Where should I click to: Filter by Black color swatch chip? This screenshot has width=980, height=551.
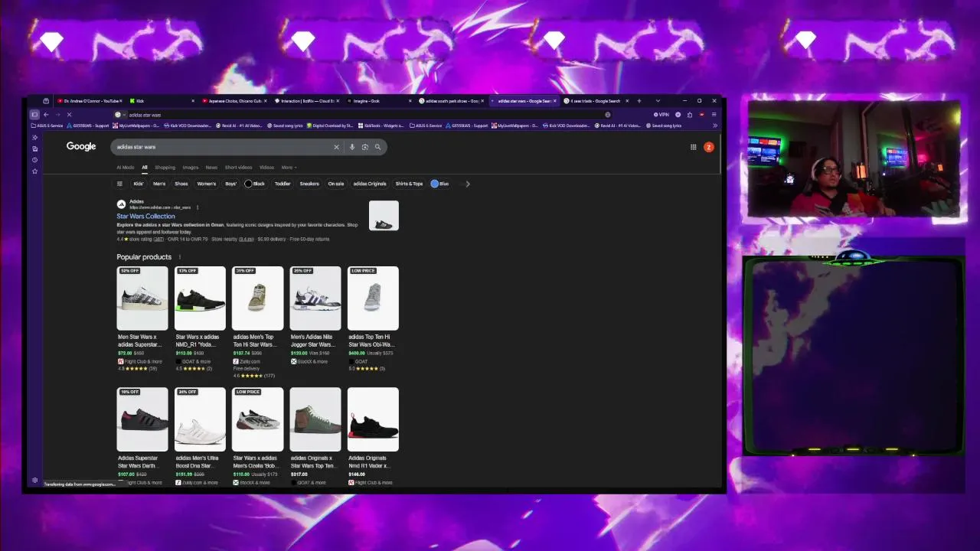tap(255, 184)
